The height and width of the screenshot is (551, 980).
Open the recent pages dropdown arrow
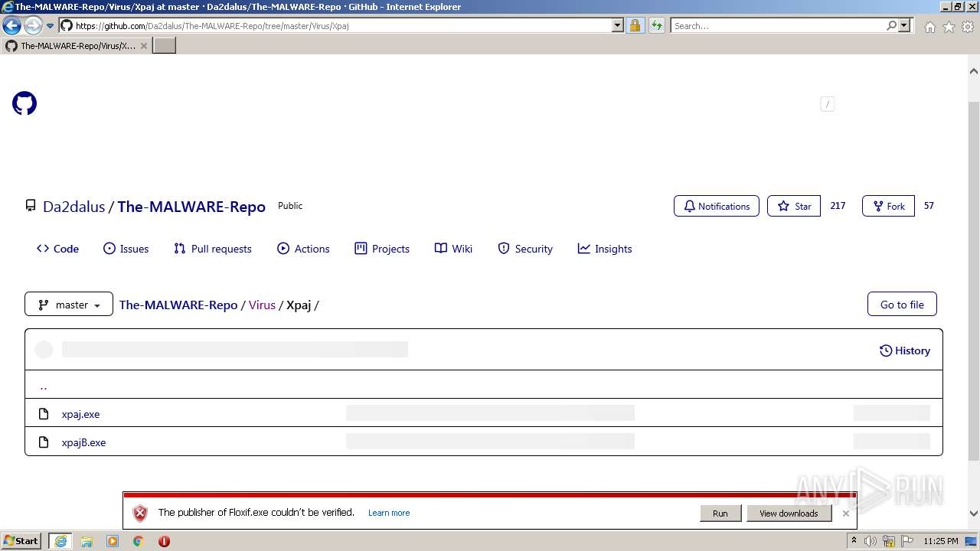tap(51, 26)
